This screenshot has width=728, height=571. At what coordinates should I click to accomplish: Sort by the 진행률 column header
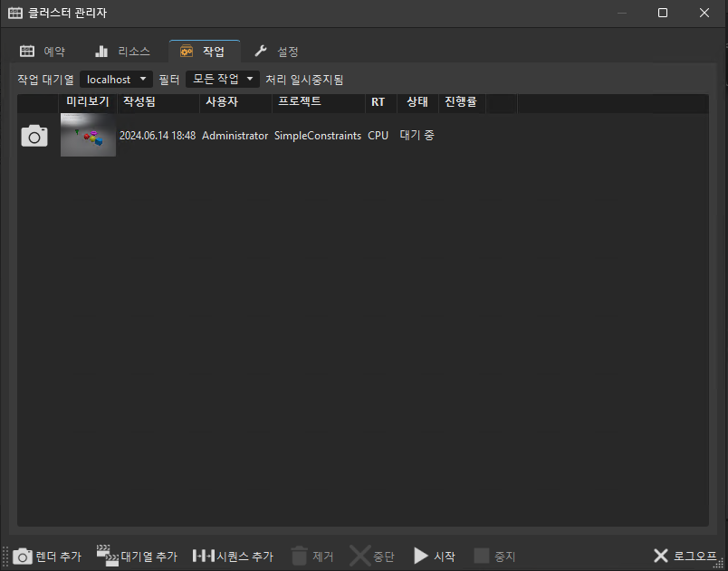point(462,102)
